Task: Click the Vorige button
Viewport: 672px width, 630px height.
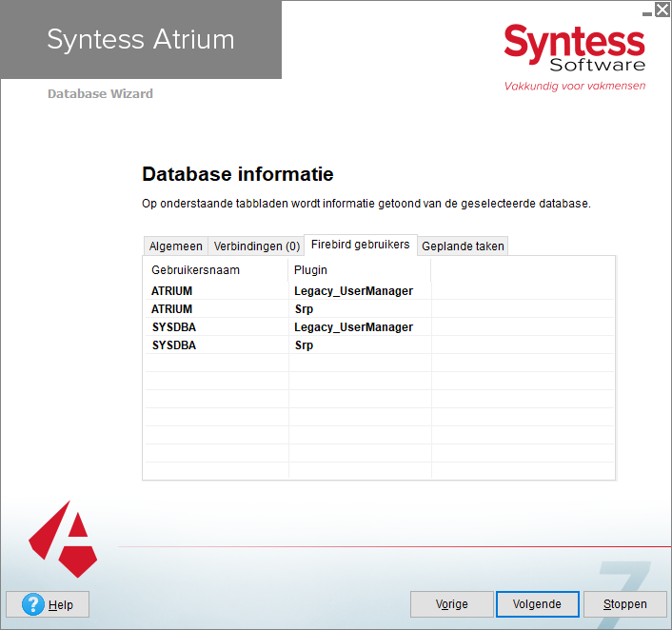Action: (452, 604)
